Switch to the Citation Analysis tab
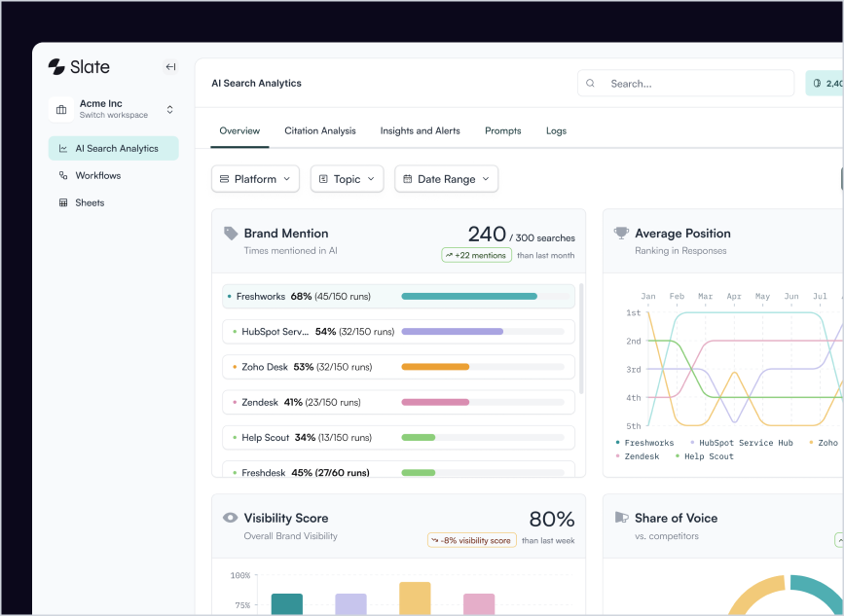 (x=320, y=130)
